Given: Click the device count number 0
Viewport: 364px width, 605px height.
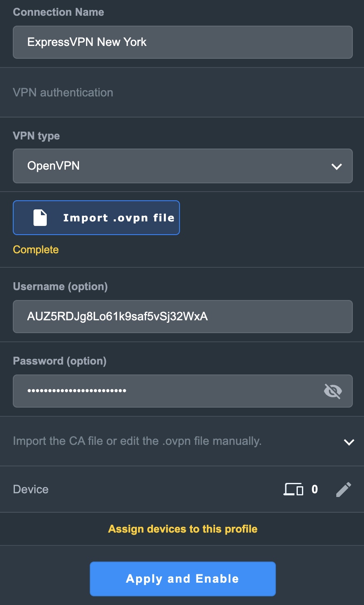Looking at the screenshot, I should (x=315, y=489).
